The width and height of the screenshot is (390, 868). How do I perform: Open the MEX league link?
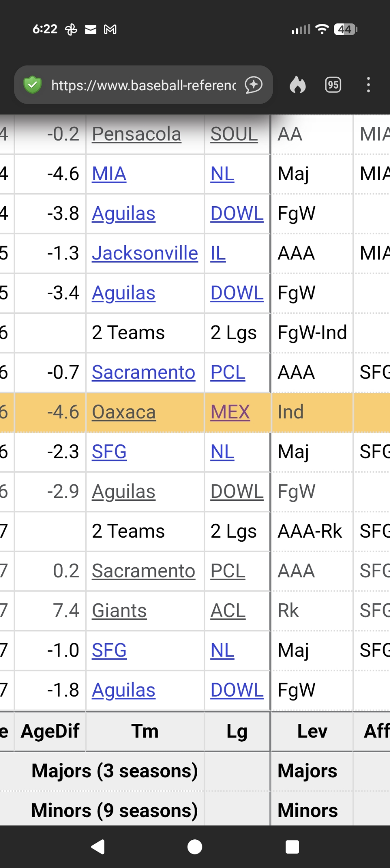coord(230,412)
